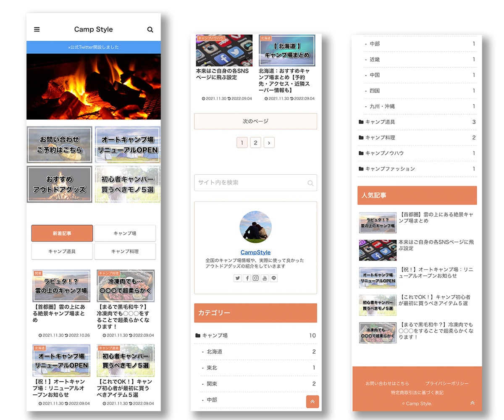Select the キャンプ道具 tab

[62, 251]
